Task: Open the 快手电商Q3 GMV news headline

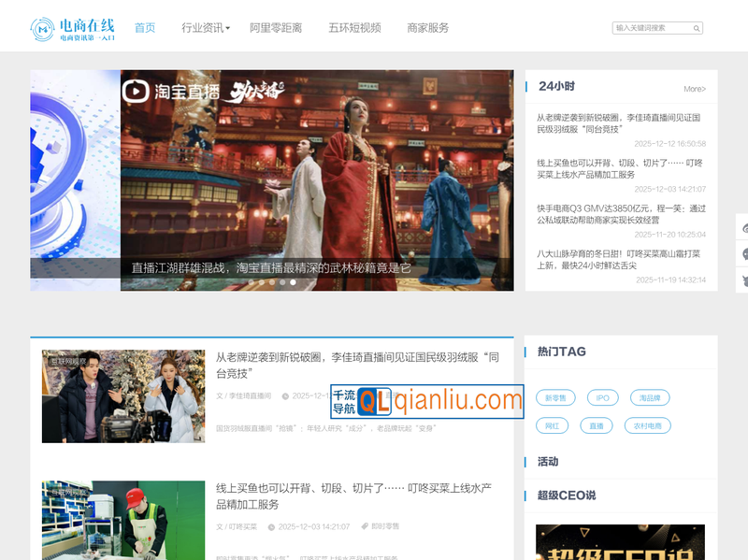Action: tap(621, 214)
